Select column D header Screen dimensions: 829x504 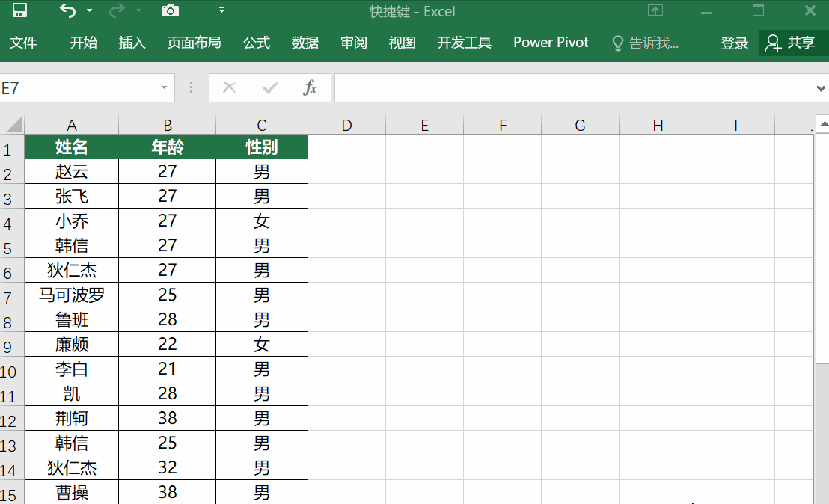347,125
